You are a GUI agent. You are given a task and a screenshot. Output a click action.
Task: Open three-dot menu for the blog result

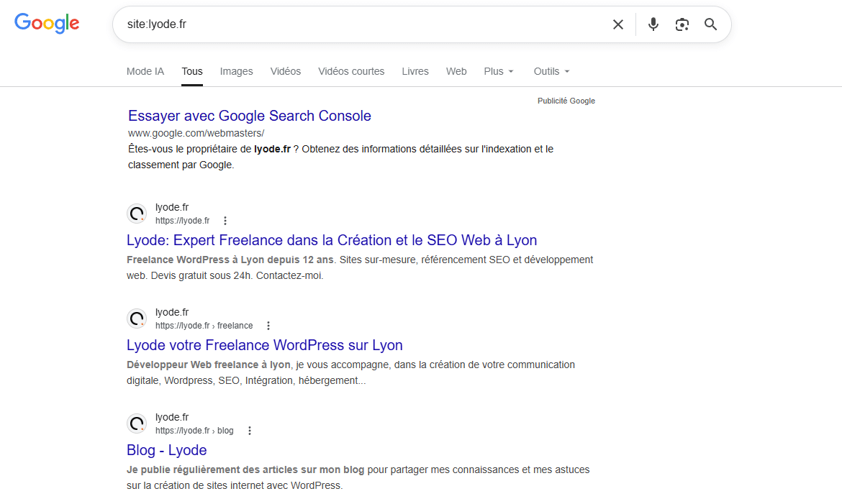pos(249,431)
